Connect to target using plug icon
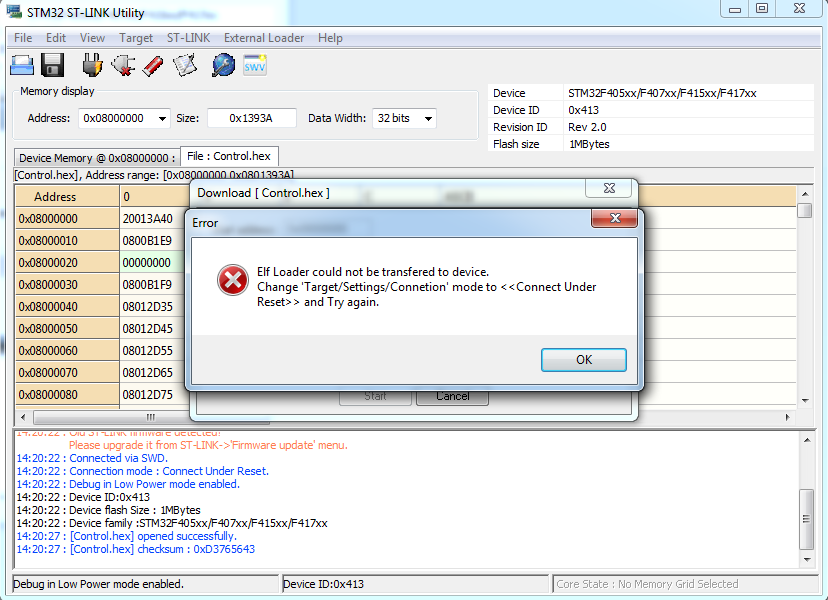This screenshot has height=600, width=828. click(x=92, y=66)
